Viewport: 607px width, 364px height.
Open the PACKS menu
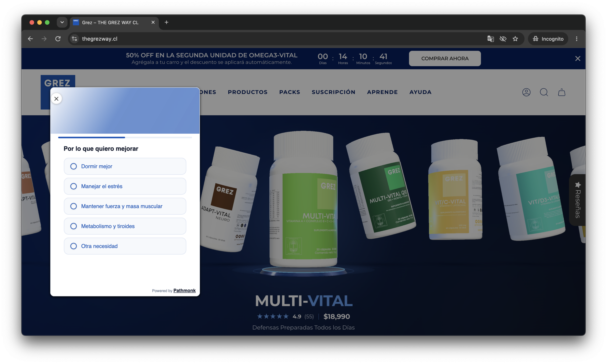point(290,92)
